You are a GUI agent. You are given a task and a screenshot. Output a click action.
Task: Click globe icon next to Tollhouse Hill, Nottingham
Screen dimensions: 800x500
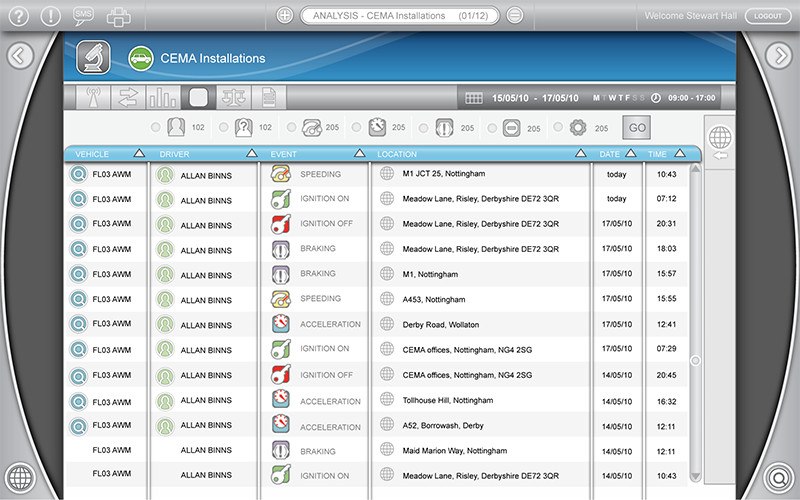(x=387, y=399)
